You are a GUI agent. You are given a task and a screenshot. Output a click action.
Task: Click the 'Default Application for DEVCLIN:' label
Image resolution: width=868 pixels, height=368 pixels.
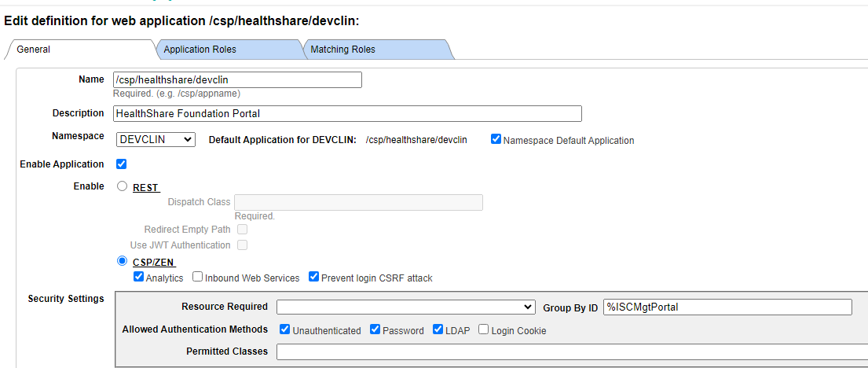[x=282, y=140]
